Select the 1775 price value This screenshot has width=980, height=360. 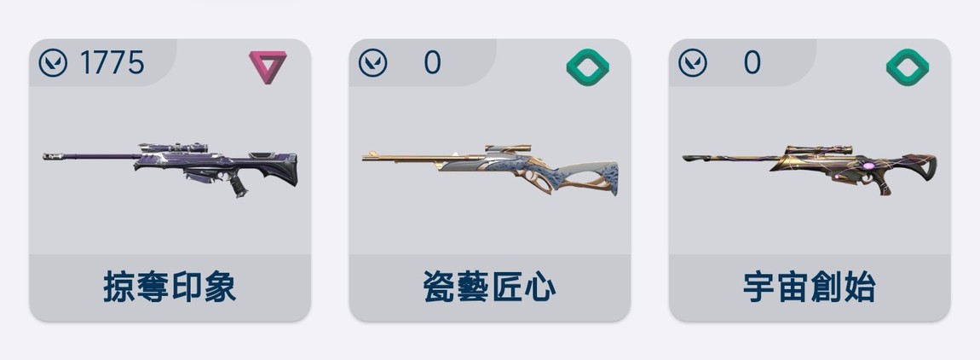tap(112, 63)
